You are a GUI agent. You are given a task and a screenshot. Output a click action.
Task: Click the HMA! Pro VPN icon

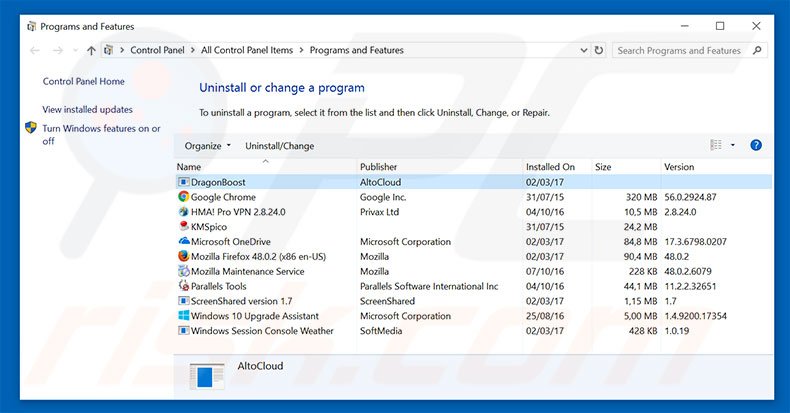[x=183, y=212]
